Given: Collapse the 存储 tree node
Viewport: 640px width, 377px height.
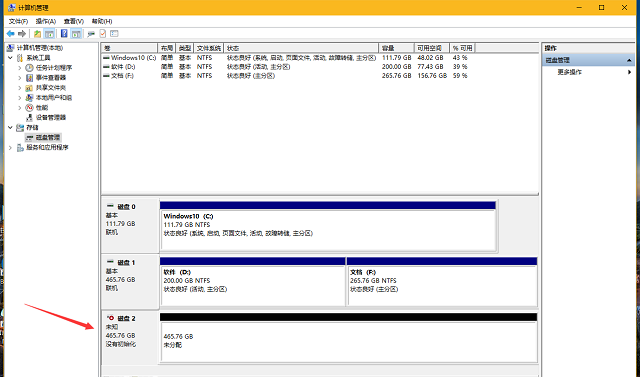Looking at the screenshot, I should 10,128.
